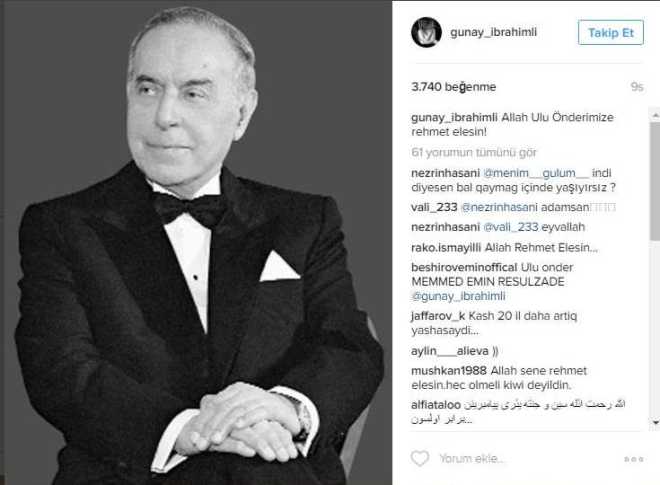Open jaffarov_k commenter profile

(438, 316)
